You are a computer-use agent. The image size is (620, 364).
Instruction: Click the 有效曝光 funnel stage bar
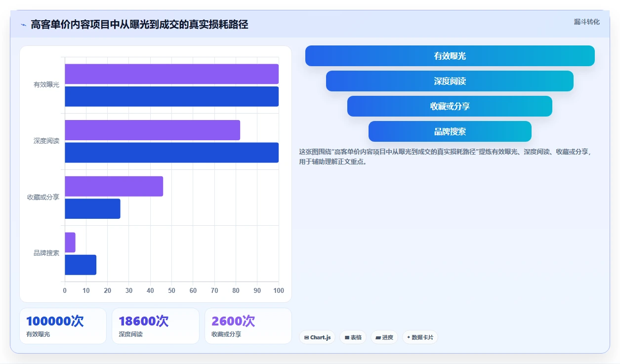(x=450, y=56)
